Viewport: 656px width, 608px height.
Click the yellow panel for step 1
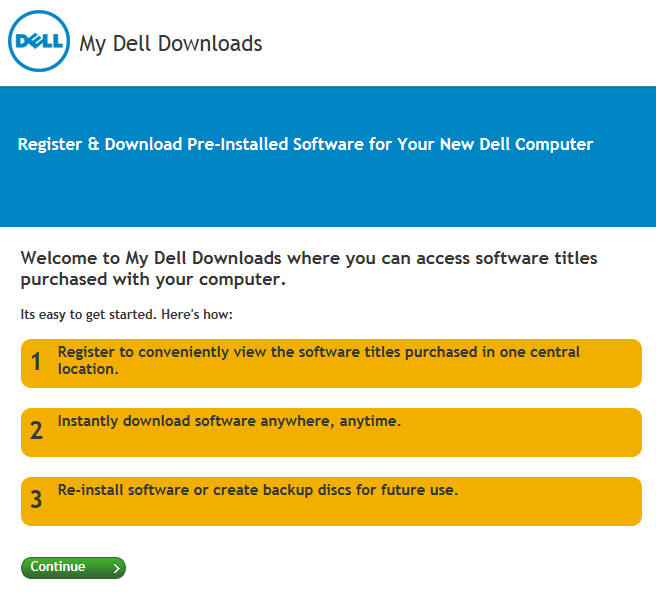click(x=331, y=363)
